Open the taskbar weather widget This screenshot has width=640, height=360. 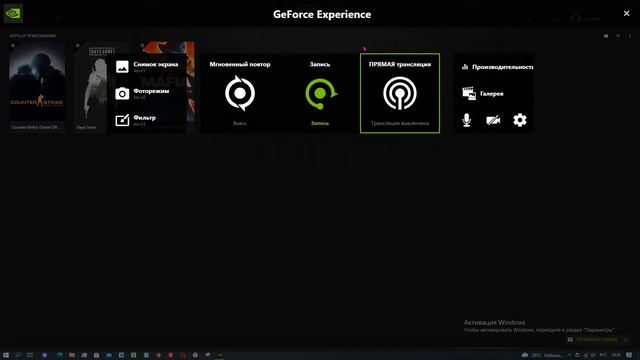(x=542, y=355)
